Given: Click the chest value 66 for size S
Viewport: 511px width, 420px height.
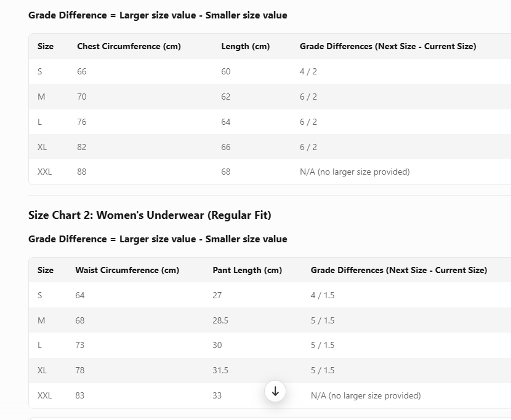Looking at the screenshot, I should (x=82, y=71).
